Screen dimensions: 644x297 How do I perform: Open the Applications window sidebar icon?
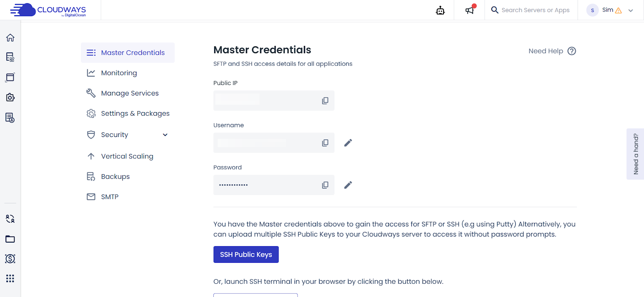(10, 77)
